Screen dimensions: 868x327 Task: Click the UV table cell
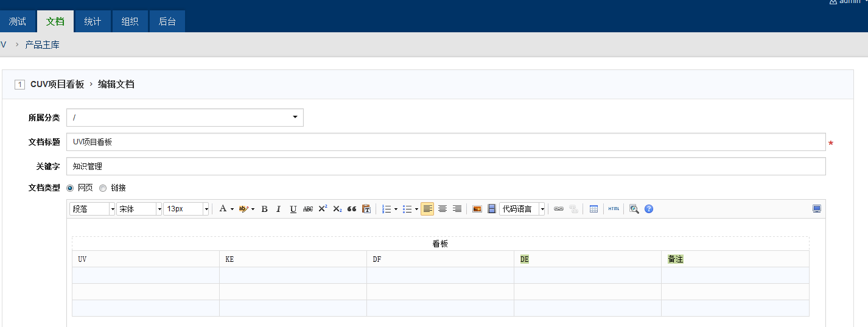[x=145, y=259]
